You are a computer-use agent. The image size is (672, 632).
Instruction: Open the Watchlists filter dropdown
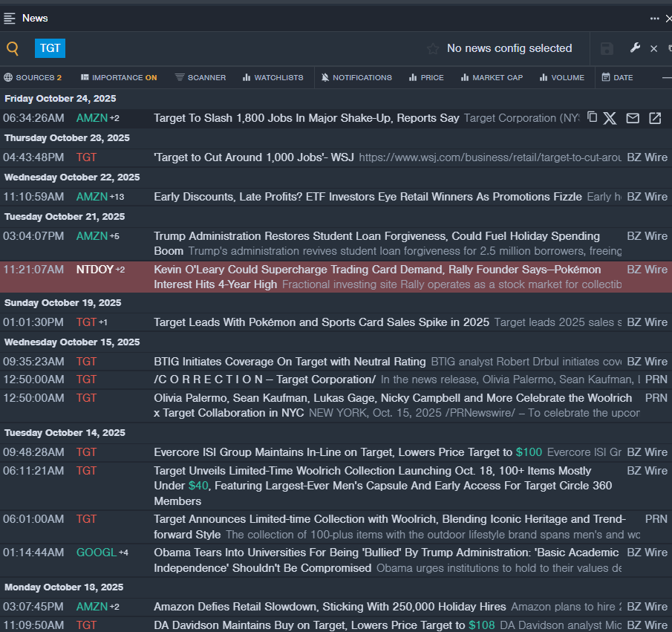tap(273, 77)
